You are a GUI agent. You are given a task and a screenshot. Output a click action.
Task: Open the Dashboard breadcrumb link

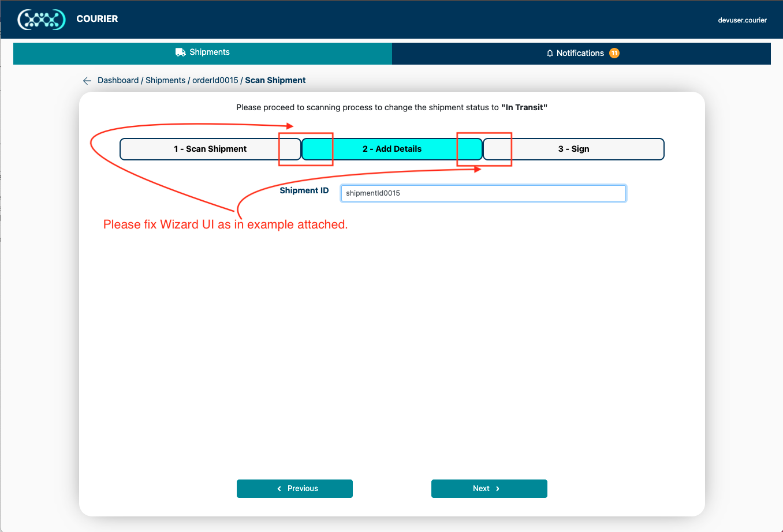pos(118,80)
